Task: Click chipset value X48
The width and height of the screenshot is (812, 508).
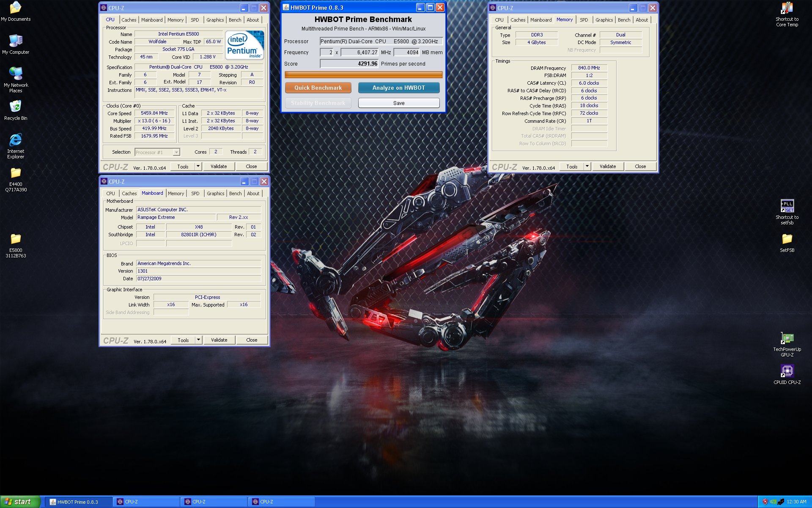Action: tap(199, 227)
